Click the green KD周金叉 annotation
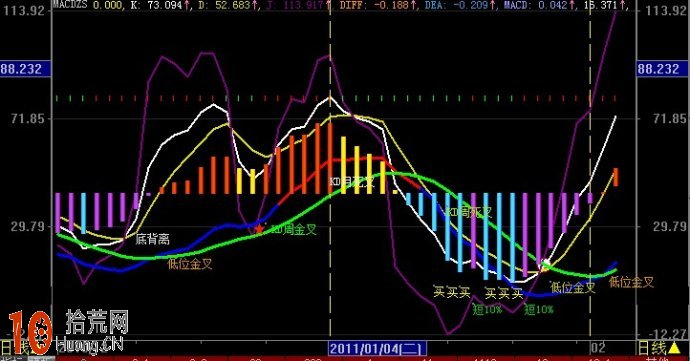Screen dimensions: 690x361 click(294, 229)
